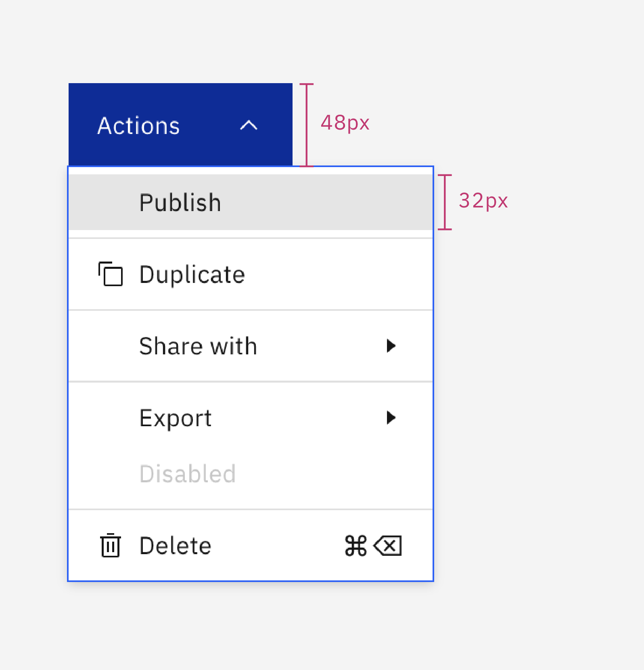This screenshot has width=644, height=670.
Task: Select the Disabled menu entry
Action: coord(187,474)
